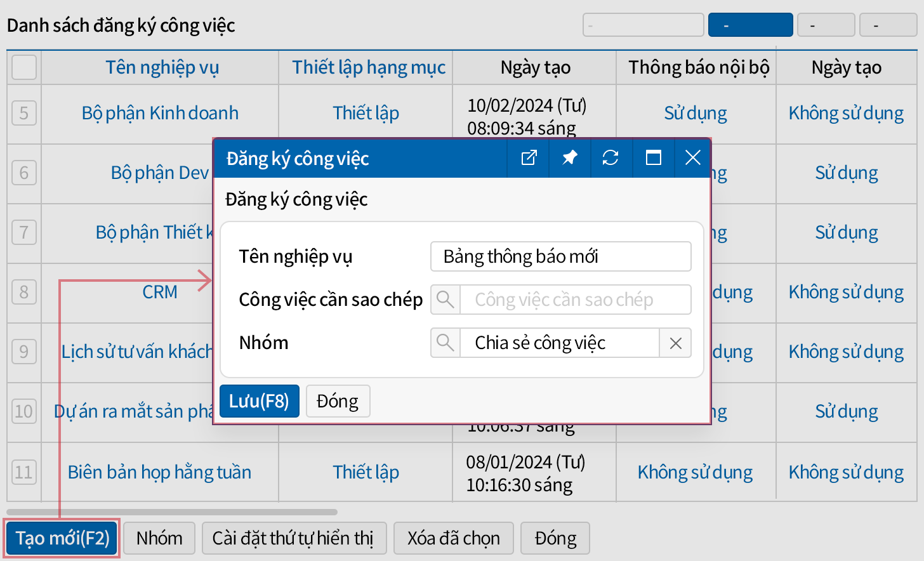This screenshot has width=924, height=561.
Task: Pin the Đăng ký công việc dialog
Action: click(570, 158)
